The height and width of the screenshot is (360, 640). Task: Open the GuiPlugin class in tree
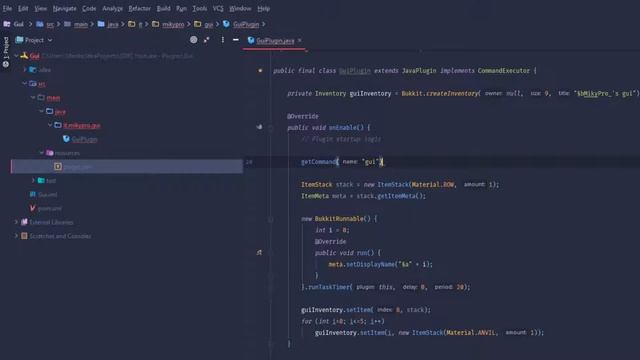tap(84, 139)
